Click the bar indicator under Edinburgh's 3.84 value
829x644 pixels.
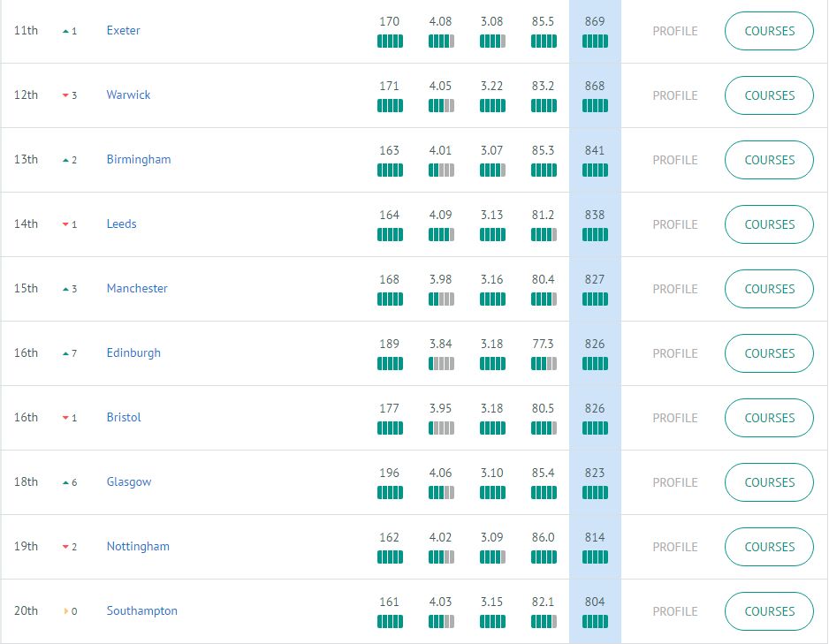tap(441, 363)
